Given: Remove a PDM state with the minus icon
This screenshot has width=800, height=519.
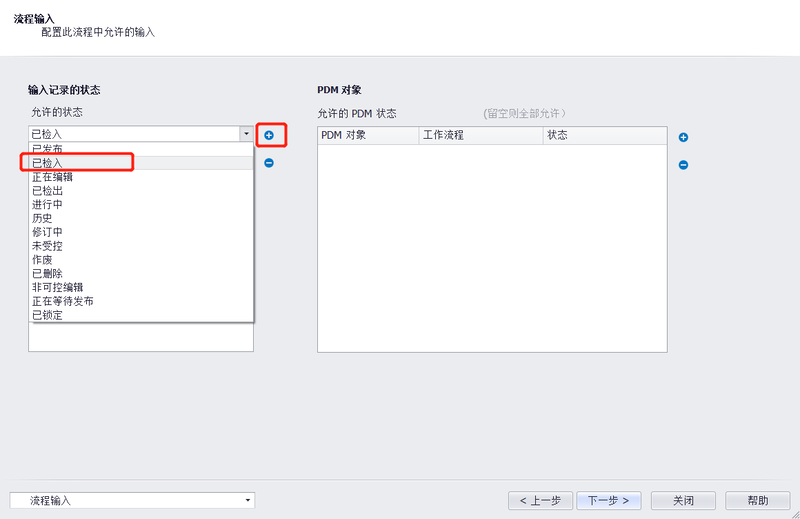Looking at the screenshot, I should [x=683, y=165].
